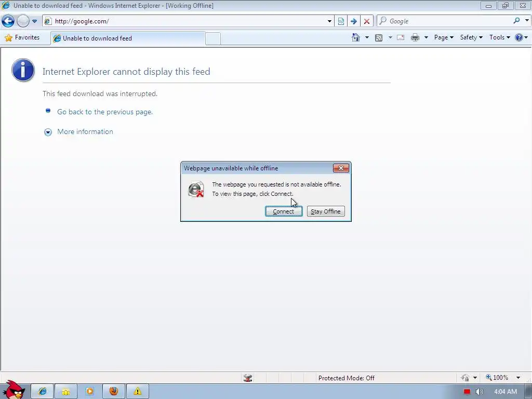Expand the Home button dropdown arrow

pyautogui.click(x=367, y=37)
